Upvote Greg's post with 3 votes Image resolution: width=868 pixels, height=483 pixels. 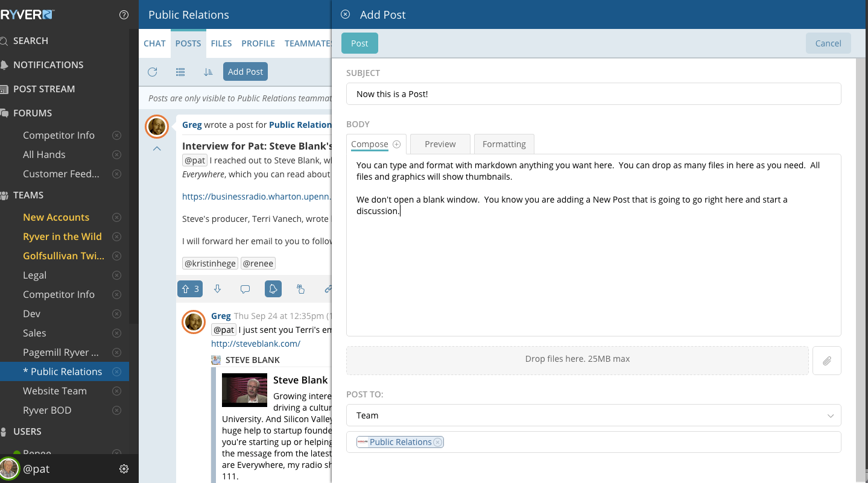[x=190, y=289]
